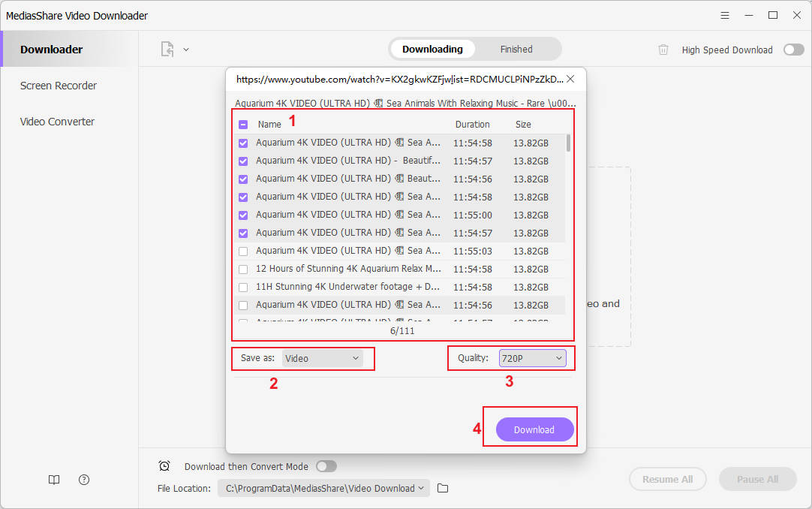The image size is (812, 509).
Task: Click the '11H Stunning 4K Underwater footage' title
Action: [347, 287]
